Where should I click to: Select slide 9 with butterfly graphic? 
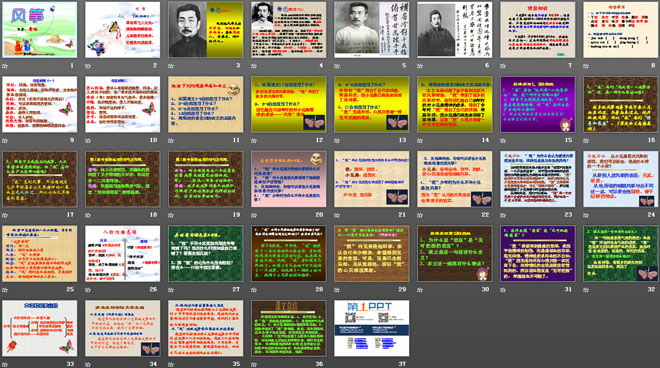click(40, 104)
